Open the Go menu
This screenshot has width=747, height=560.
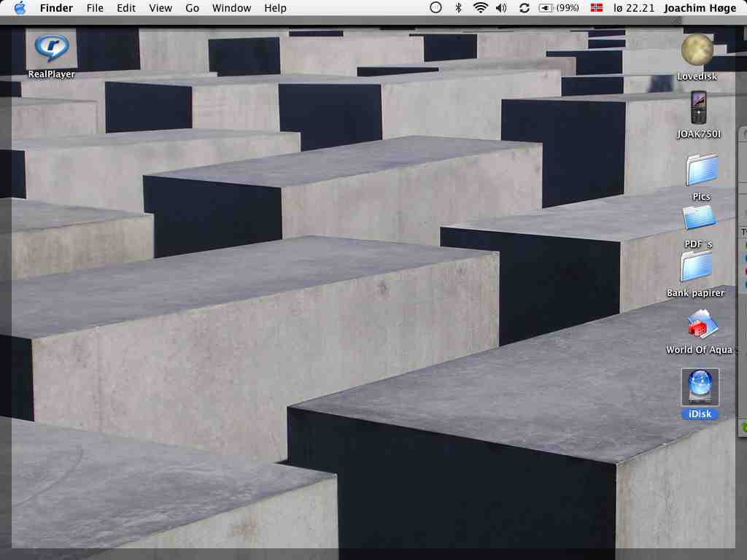coord(192,8)
